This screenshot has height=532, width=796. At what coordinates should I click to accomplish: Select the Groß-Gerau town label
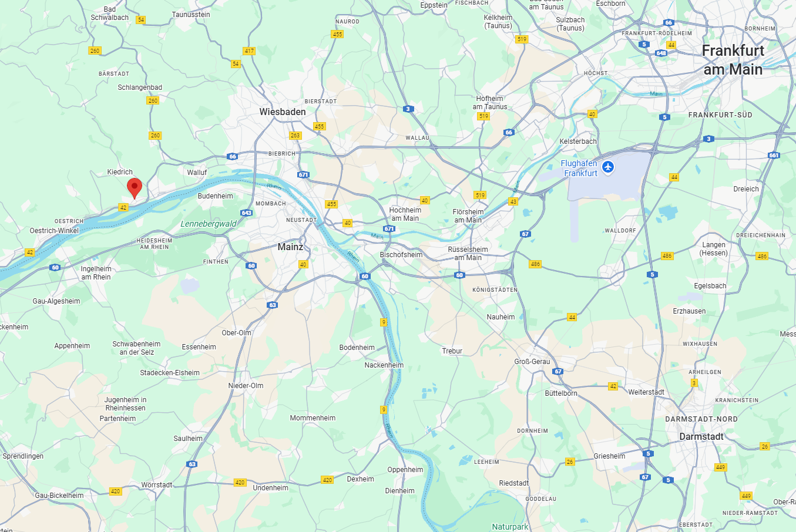[532, 361]
